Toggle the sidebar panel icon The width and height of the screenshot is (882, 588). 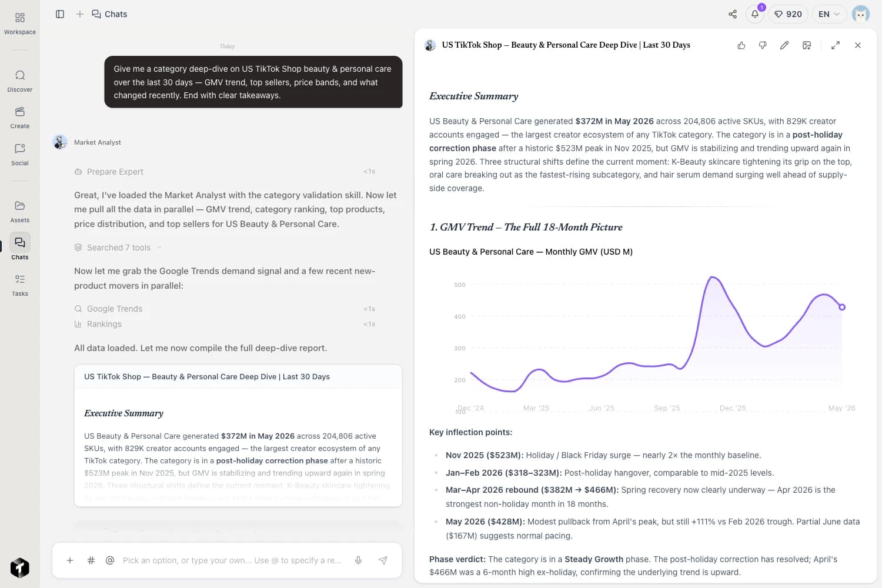point(60,14)
